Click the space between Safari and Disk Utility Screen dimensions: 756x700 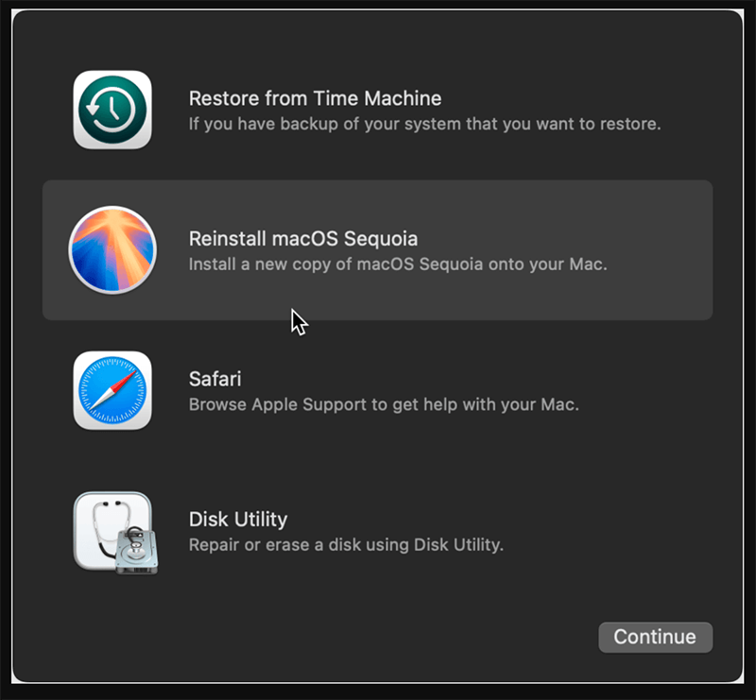pos(378,456)
